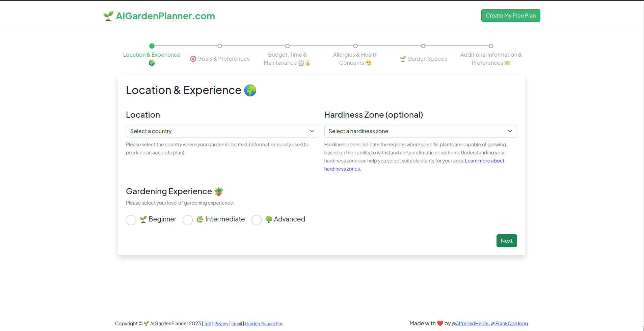The image size is (644, 331).
Task: Go to Budget, Time & Maintenance step
Action: pyautogui.click(x=287, y=59)
